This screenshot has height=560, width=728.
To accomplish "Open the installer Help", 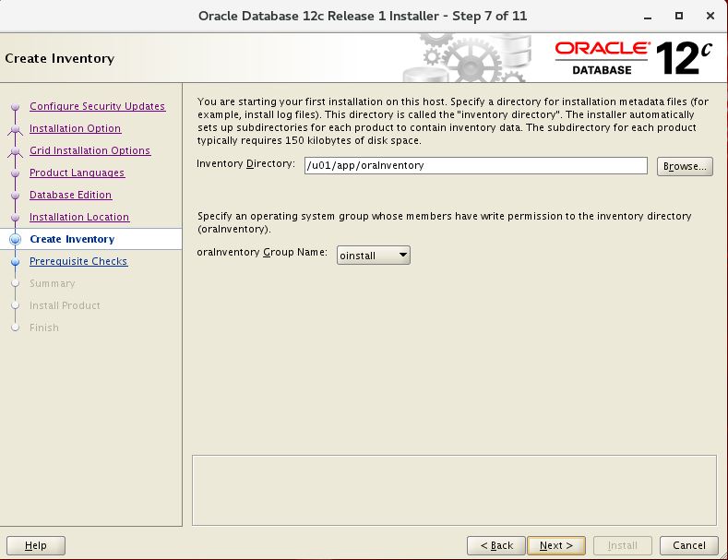I will (36, 545).
